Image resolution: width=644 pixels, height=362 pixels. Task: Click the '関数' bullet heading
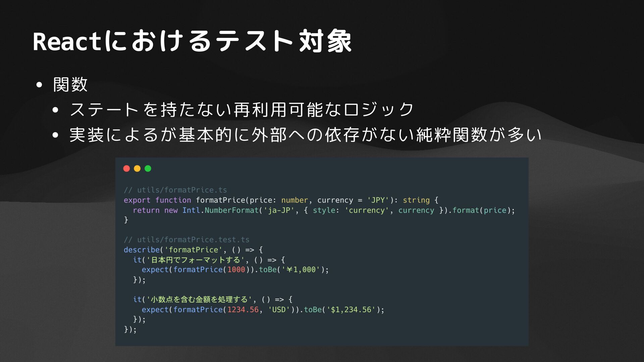click(70, 84)
